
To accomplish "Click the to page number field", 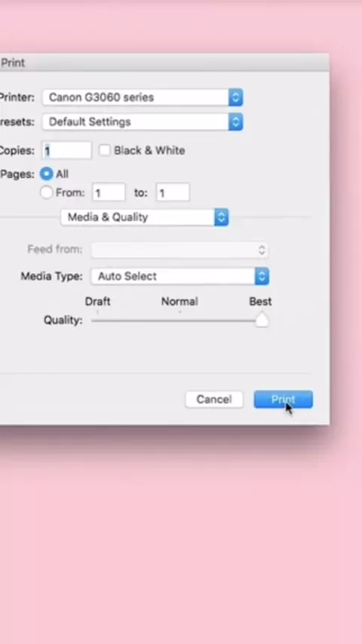I will click(173, 192).
